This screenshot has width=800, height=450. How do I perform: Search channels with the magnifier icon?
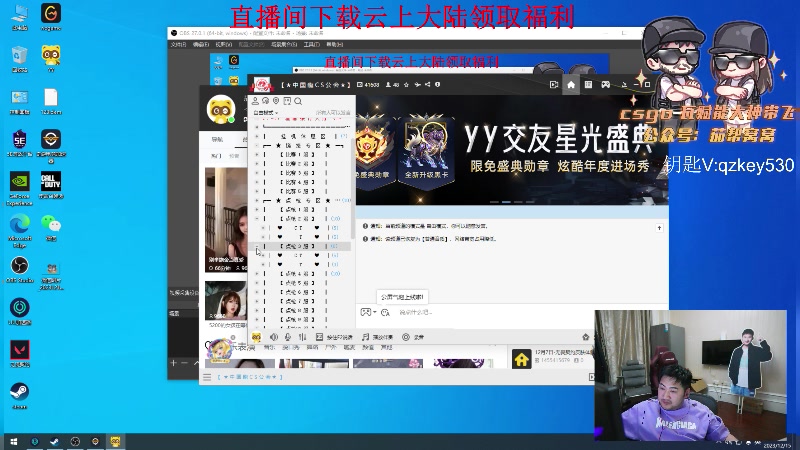[x=298, y=101]
